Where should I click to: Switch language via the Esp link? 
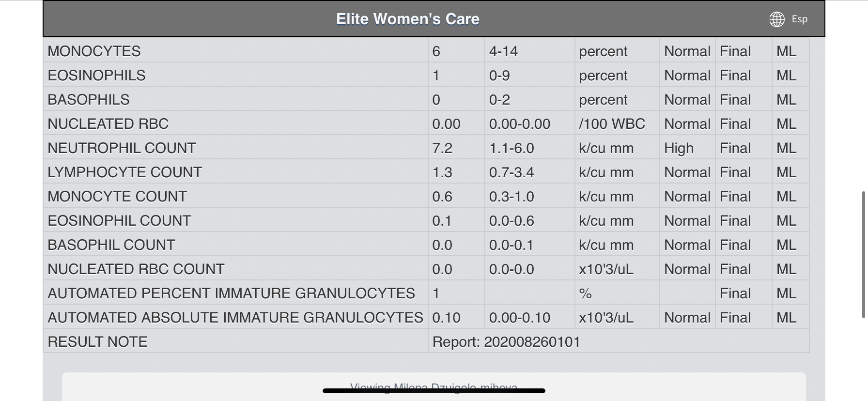coord(799,19)
